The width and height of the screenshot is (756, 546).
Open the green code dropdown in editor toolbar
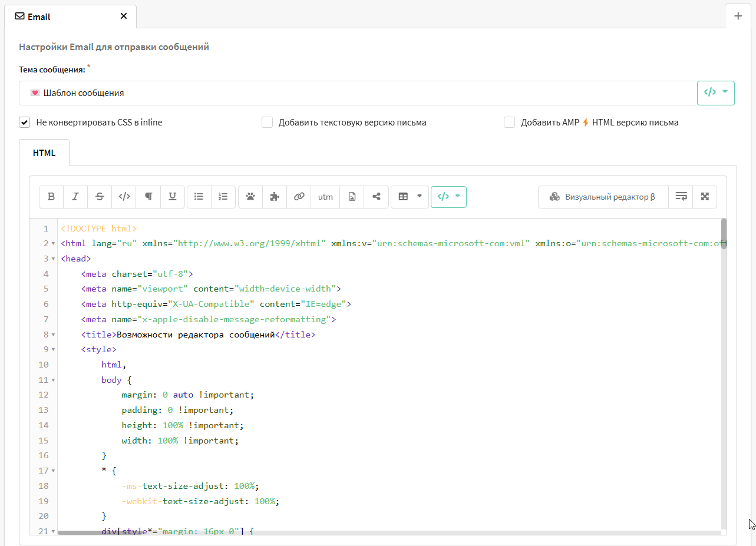(448, 197)
